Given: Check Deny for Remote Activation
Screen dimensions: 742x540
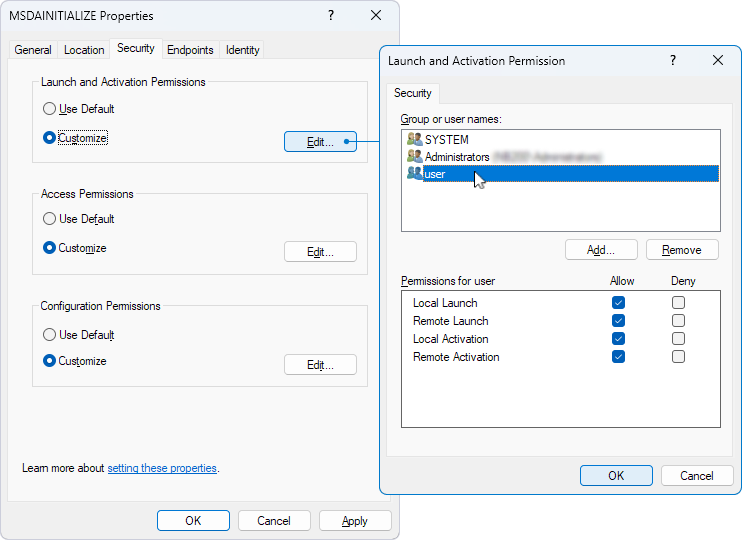Looking at the screenshot, I should click(678, 356).
